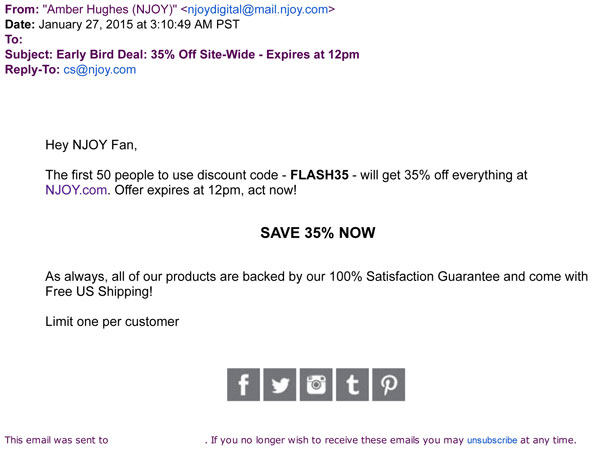Visit the Instagram camera icon
Viewport: 600px width, 457px height.
316,384
